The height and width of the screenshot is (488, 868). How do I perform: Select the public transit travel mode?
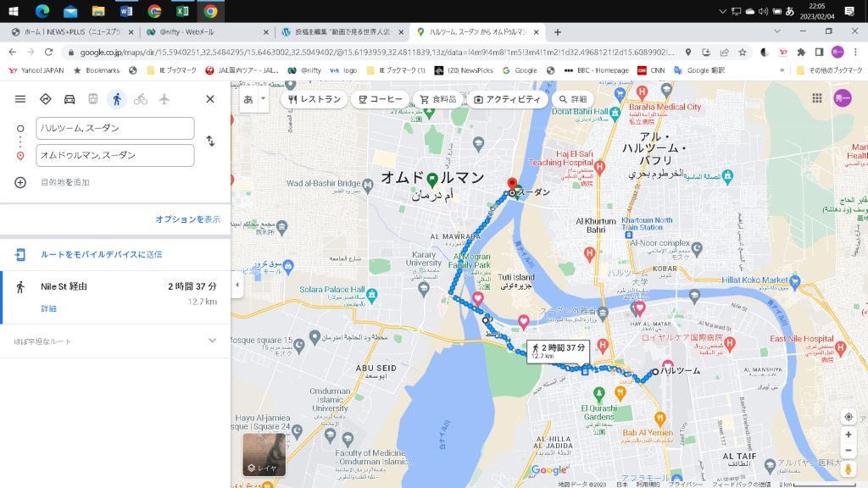pyautogui.click(x=93, y=99)
